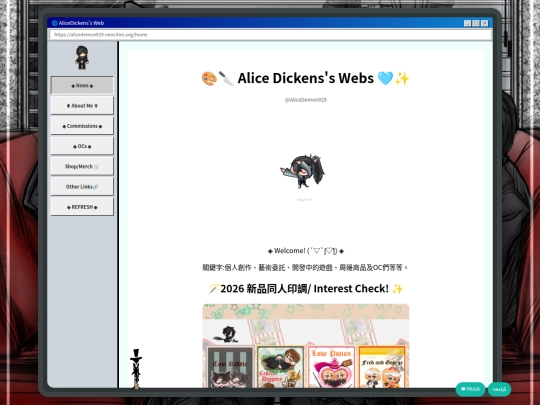Viewport: 540px width, 405px height.
Task: Click the Love Potion print thumbnail
Action: point(331,367)
